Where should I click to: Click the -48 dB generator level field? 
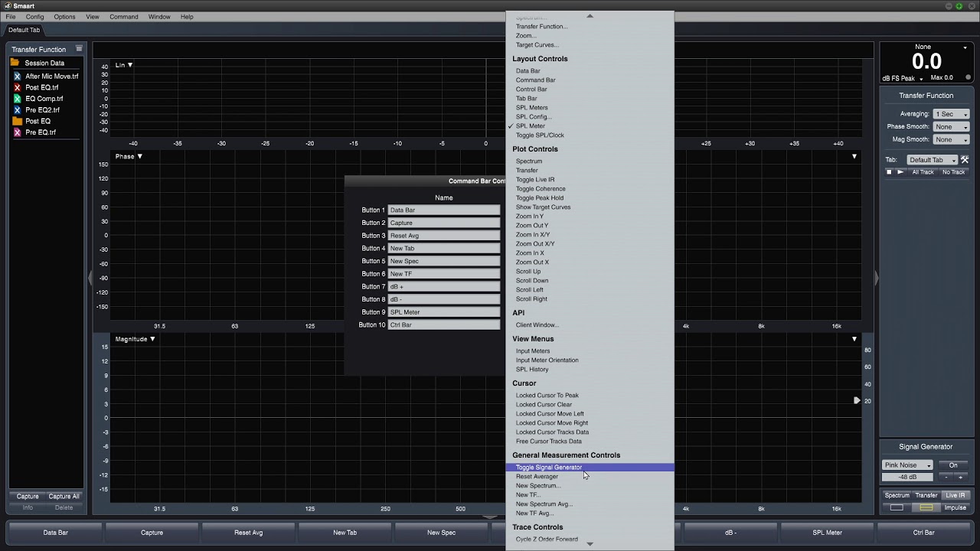click(x=907, y=478)
